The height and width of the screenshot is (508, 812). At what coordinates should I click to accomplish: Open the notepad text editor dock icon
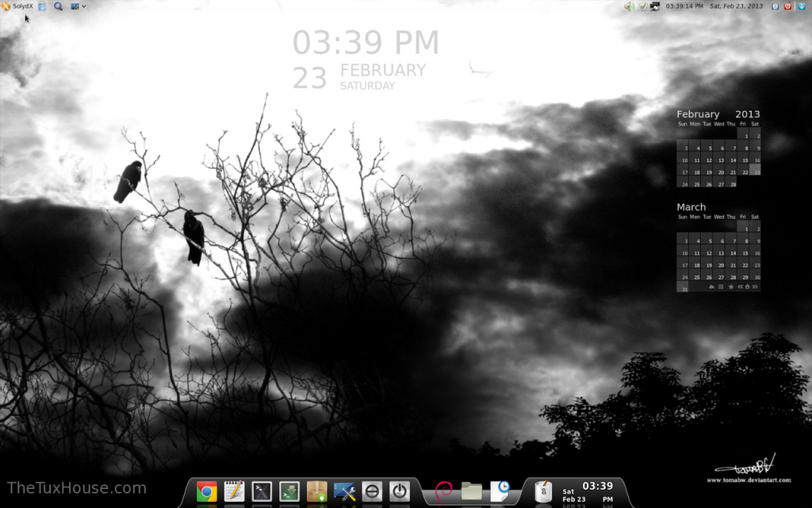pos(234,491)
